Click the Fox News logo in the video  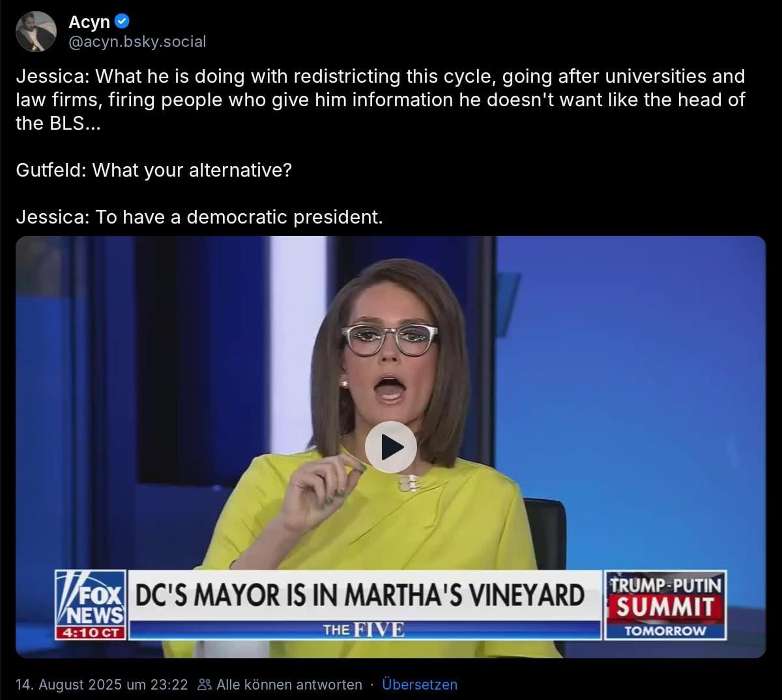(91, 600)
